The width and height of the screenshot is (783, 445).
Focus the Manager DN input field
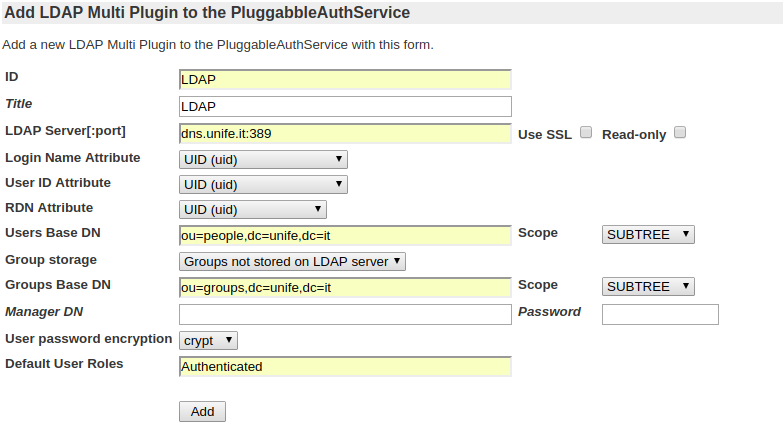click(x=345, y=314)
